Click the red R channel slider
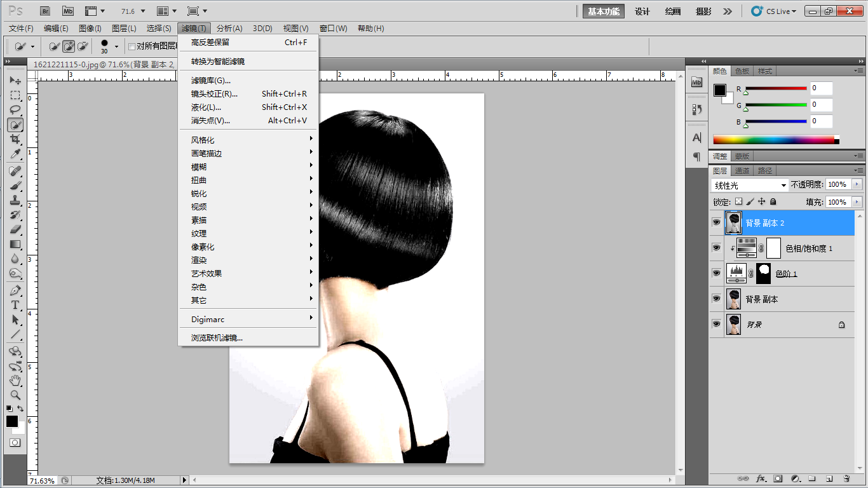 point(776,88)
